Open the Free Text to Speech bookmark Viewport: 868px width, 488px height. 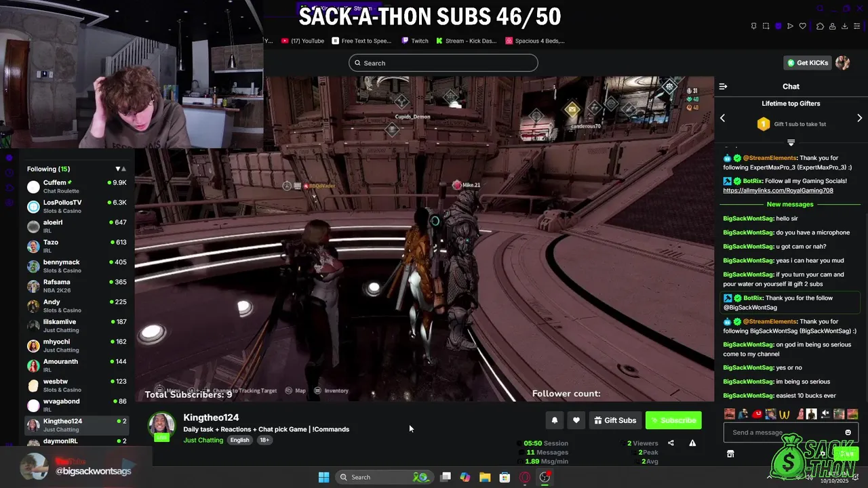click(362, 41)
